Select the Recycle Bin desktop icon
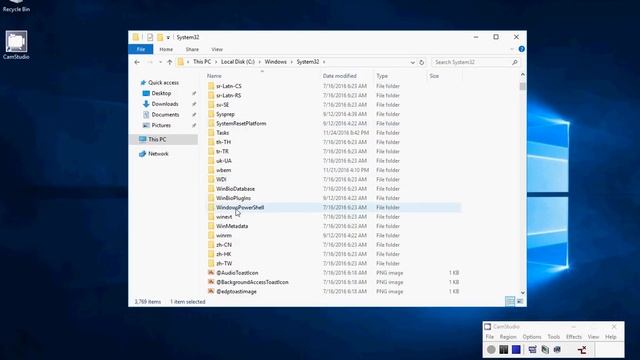This screenshot has height=360, width=640. tap(16, 5)
